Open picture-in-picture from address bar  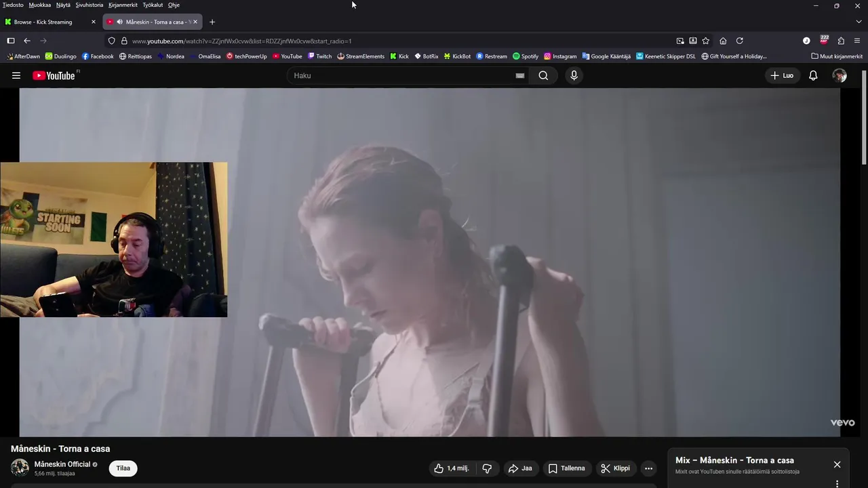point(680,41)
